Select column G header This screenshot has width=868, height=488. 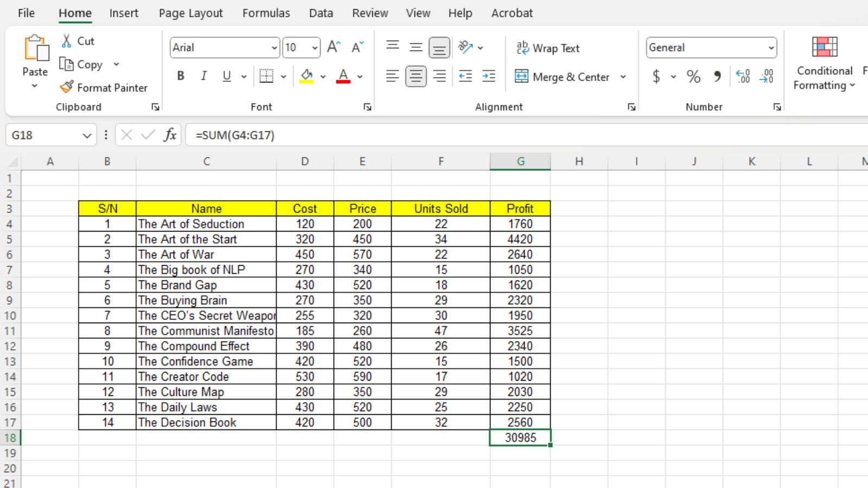(520, 161)
